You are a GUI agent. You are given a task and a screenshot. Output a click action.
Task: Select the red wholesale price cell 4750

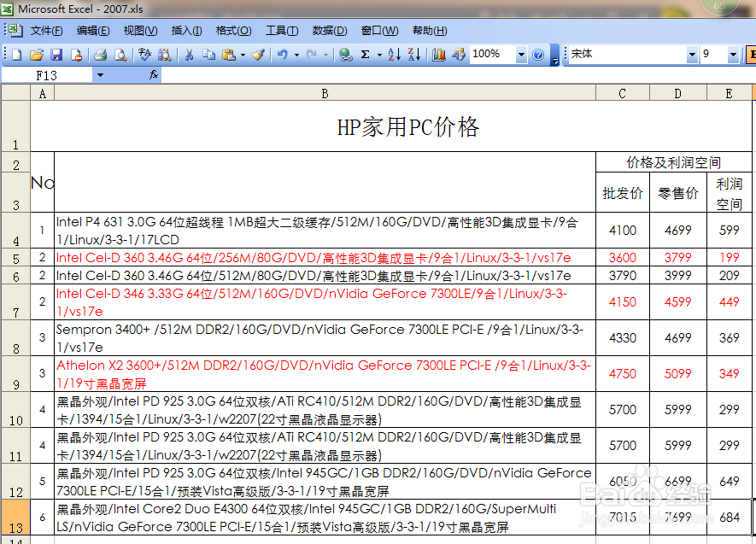tap(623, 374)
